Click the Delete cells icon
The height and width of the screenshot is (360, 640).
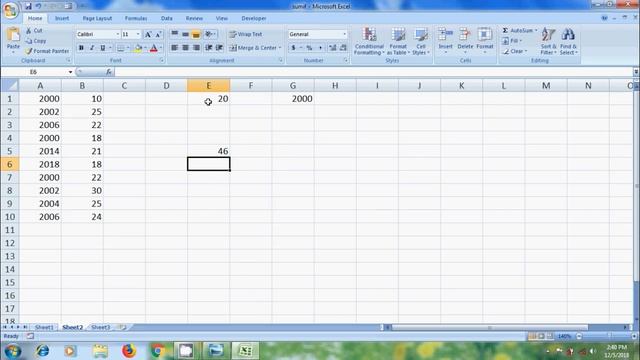click(464, 34)
